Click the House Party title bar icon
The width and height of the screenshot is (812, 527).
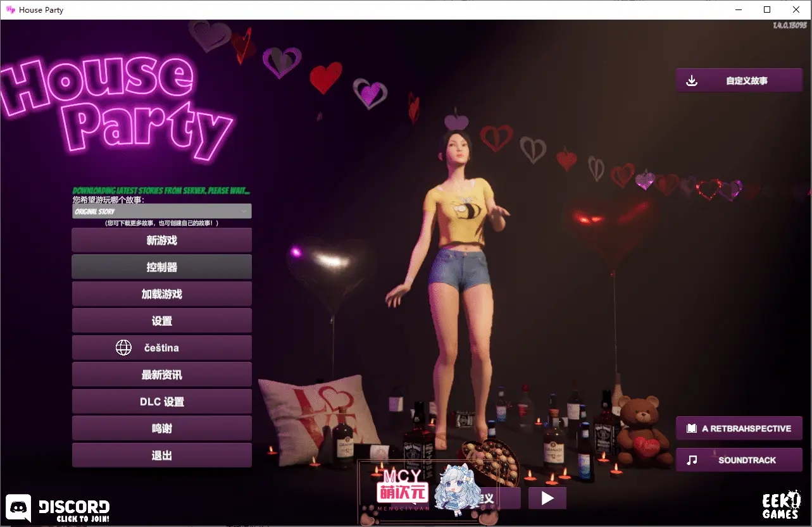pyautogui.click(x=11, y=10)
